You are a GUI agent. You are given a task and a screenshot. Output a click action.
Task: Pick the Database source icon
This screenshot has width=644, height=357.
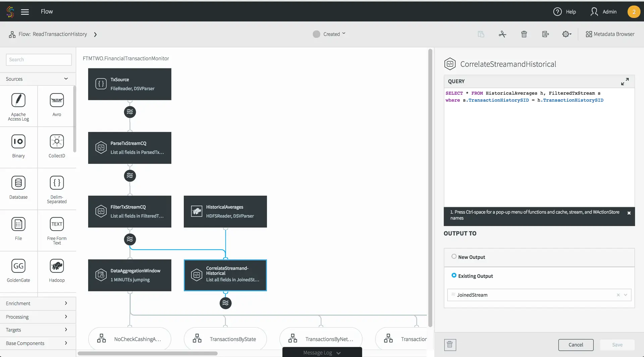tap(18, 183)
